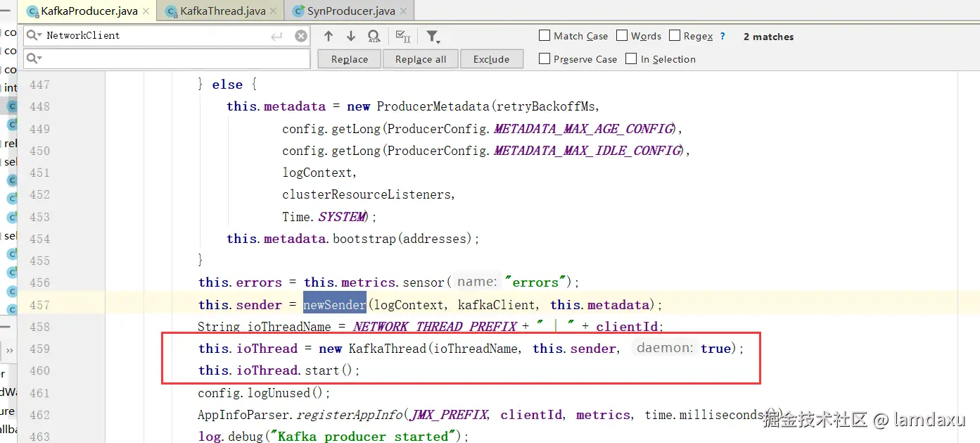This screenshot has height=443, width=980.
Task: Click line number 463 in gutter
Action: 39,437
